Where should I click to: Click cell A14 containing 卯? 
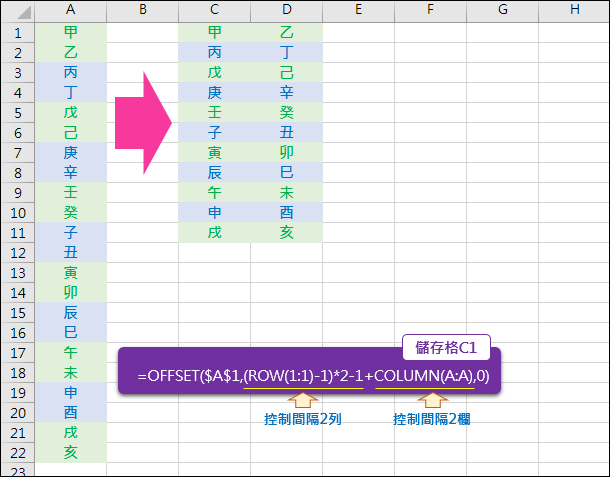[70, 293]
